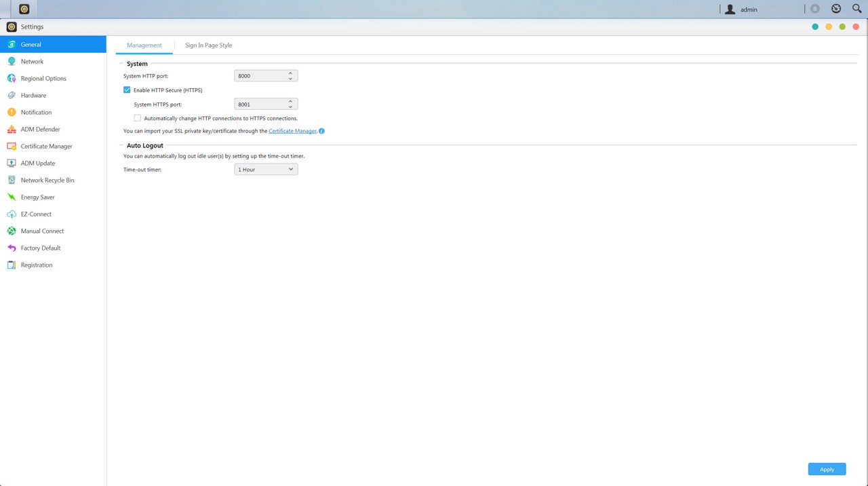
Task: Switch to the Sign In Page Style tab
Action: 209,45
